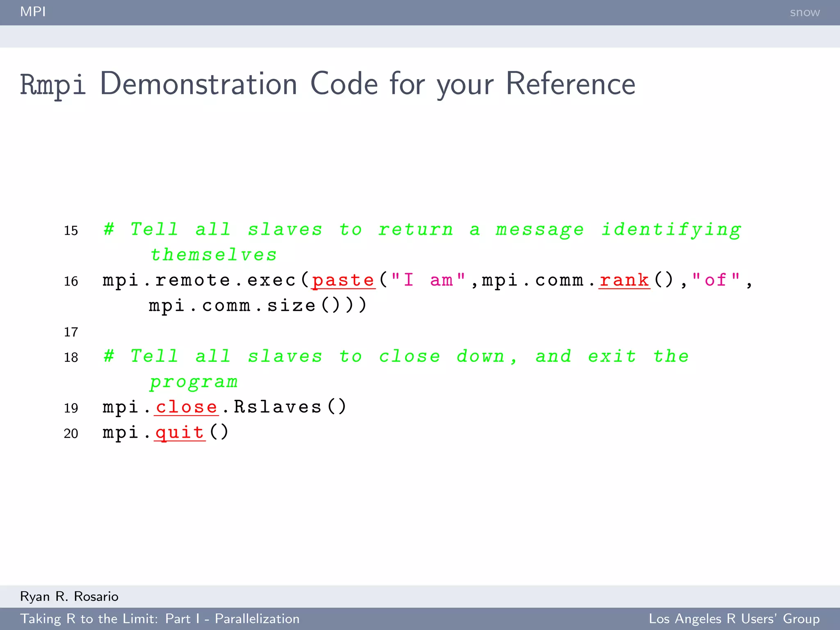The height and width of the screenshot is (630, 840).
Task: Click line number 19
Action: coord(71,408)
